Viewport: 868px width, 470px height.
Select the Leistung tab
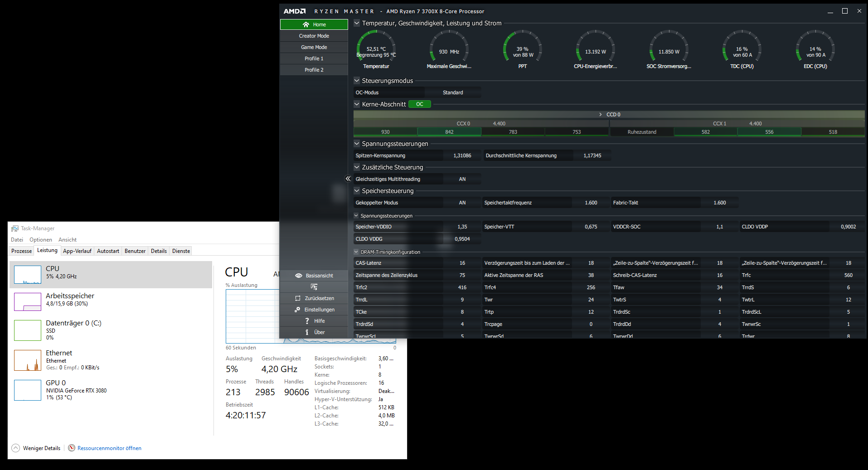47,250
